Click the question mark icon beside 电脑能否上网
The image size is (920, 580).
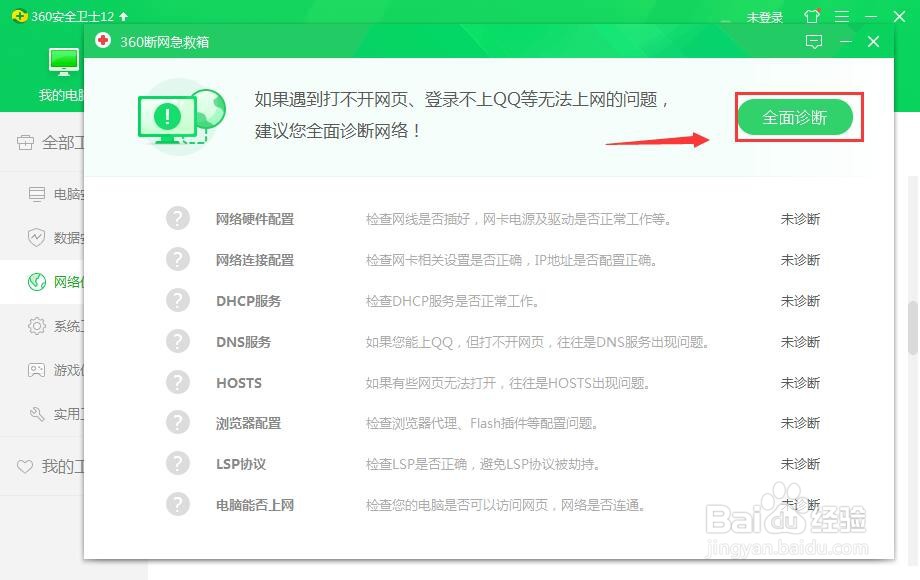pos(177,504)
